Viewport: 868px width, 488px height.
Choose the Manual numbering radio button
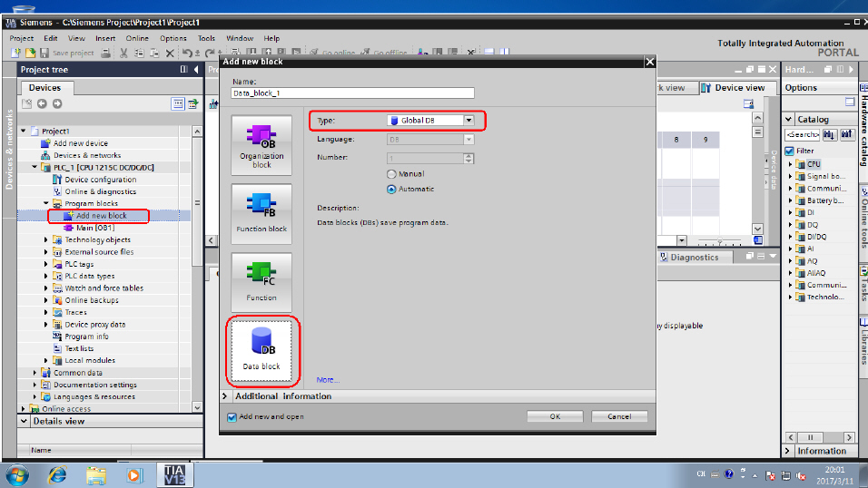391,174
